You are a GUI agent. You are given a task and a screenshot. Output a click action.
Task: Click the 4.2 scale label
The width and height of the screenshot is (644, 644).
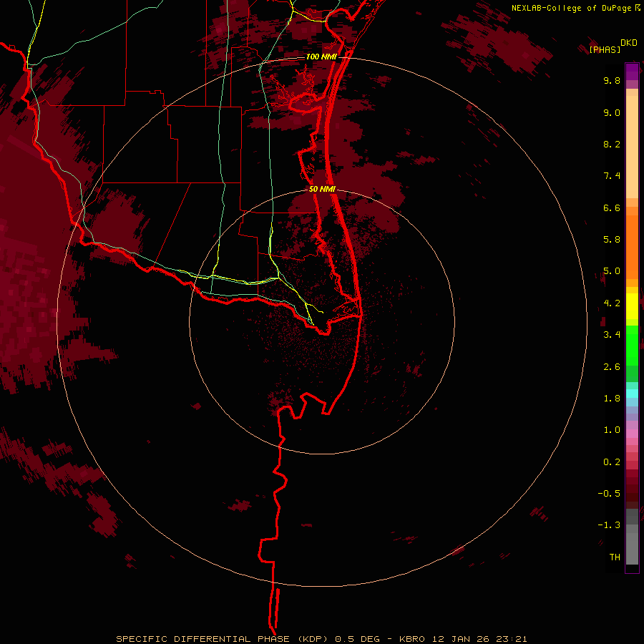(612, 303)
